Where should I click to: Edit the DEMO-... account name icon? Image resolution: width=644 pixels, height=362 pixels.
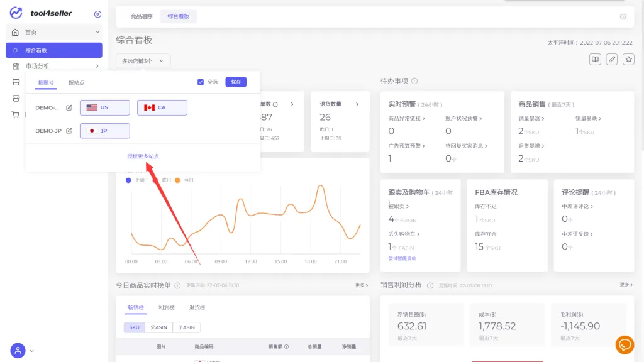(x=69, y=107)
